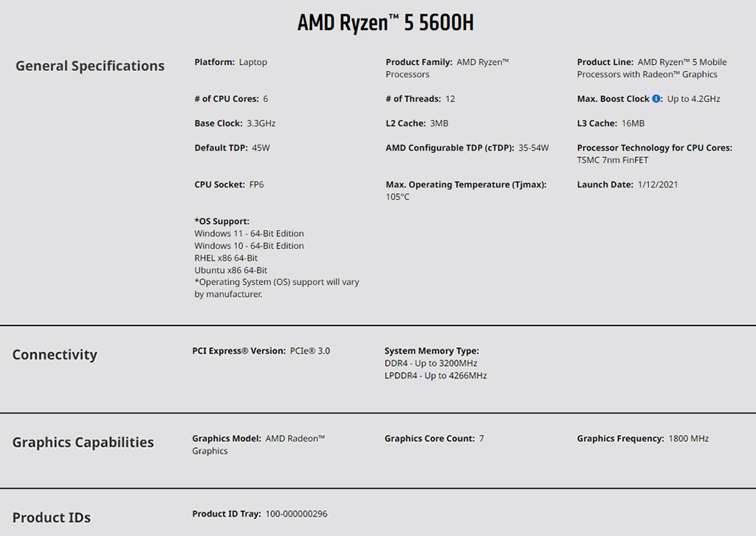Click LPDDR4 - Up to 4266MHz line
The image size is (756, 536).
pos(436,376)
